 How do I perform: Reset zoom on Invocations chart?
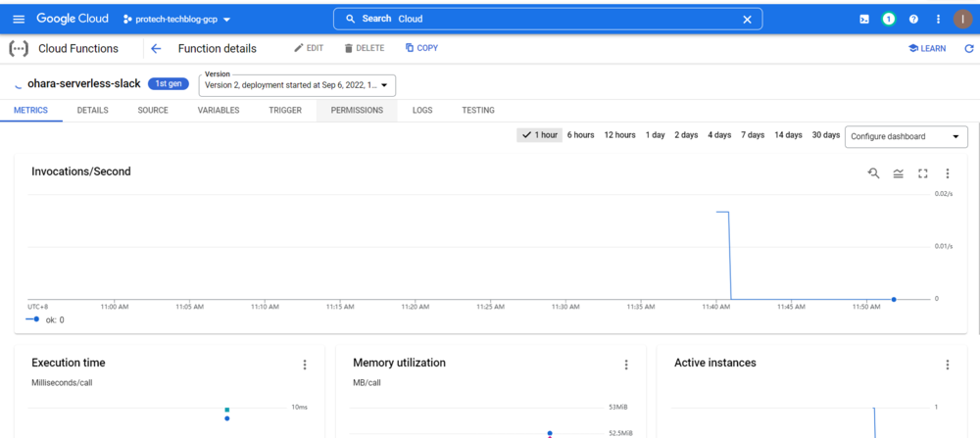coord(873,173)
